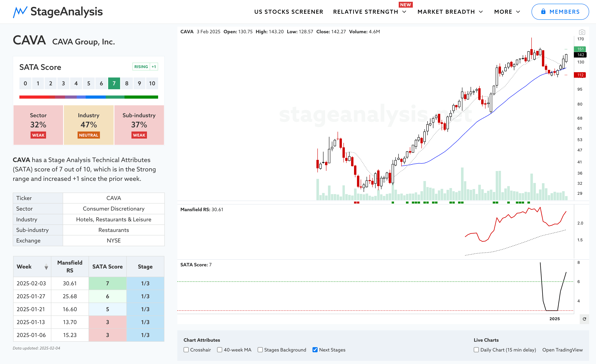The image size is (596, 364).
Task: Click the Restaurants sub-industry cell
Action: click(114, 230)
